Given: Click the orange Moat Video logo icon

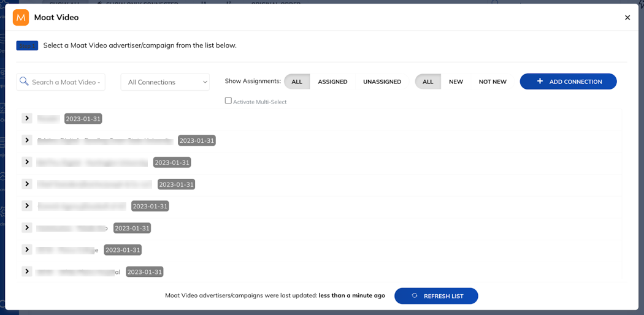Looking at the screenshot, I should (x=21, y=18).
